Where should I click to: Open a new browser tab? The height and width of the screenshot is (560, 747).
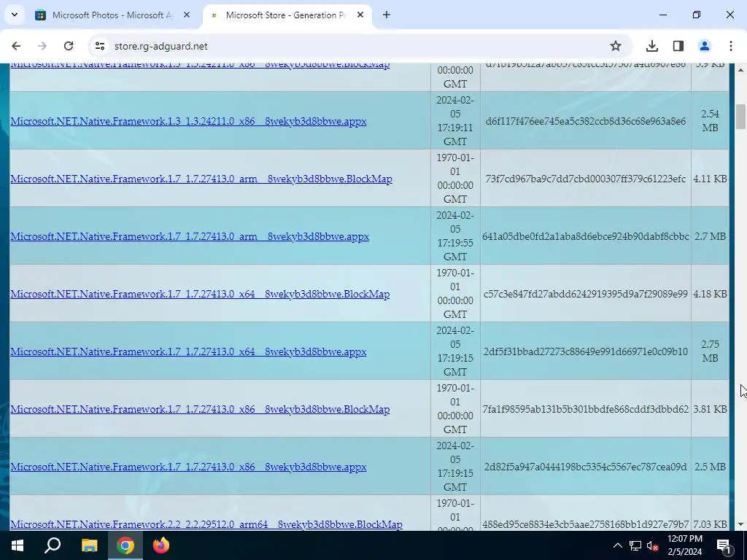387,15
